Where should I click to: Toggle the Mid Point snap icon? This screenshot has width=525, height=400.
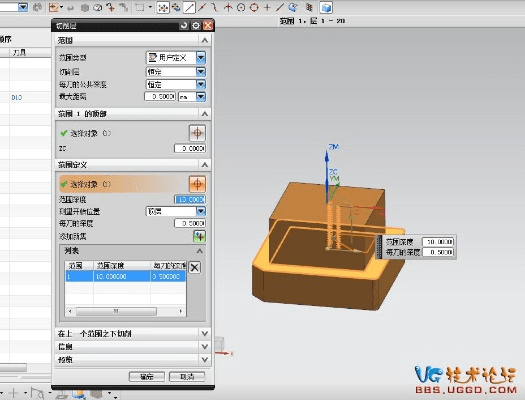(202, 8)
